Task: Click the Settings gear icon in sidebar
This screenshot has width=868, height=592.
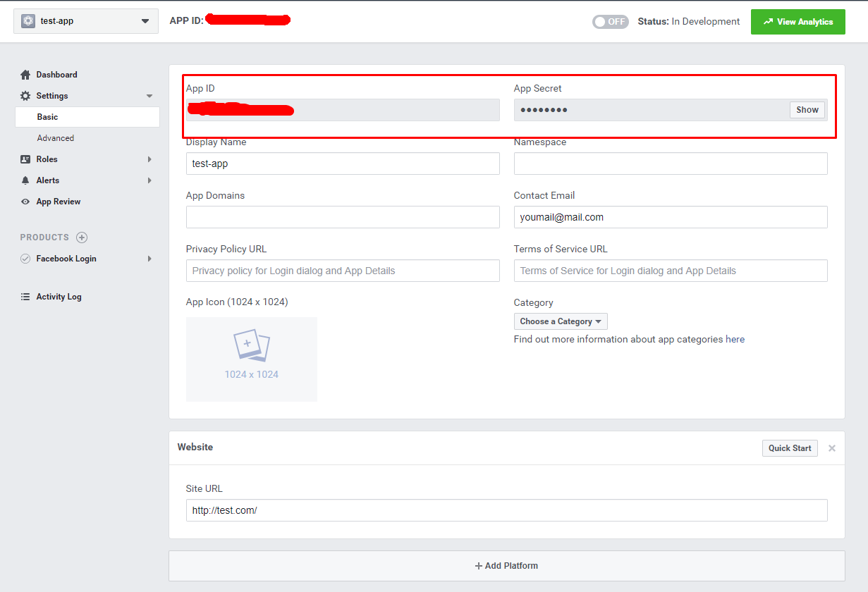Action: point(25,96)
